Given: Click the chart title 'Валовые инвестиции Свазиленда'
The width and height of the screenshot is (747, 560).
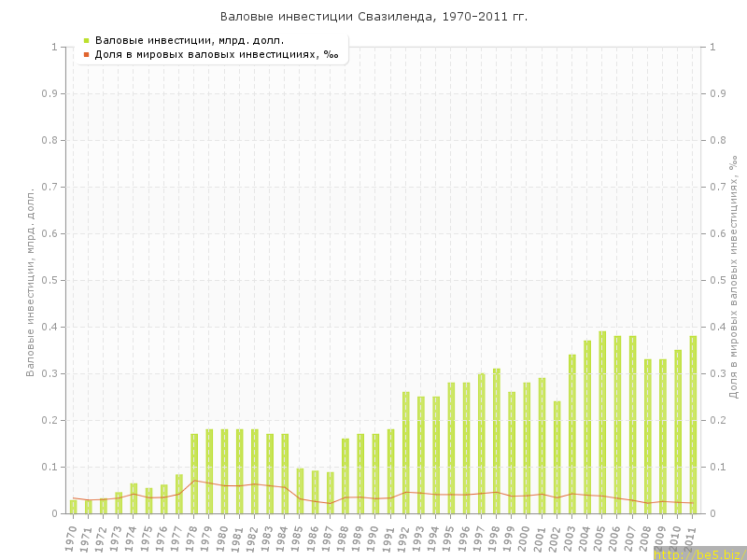Looking at the screenshot, I should [x=373, y=17].
